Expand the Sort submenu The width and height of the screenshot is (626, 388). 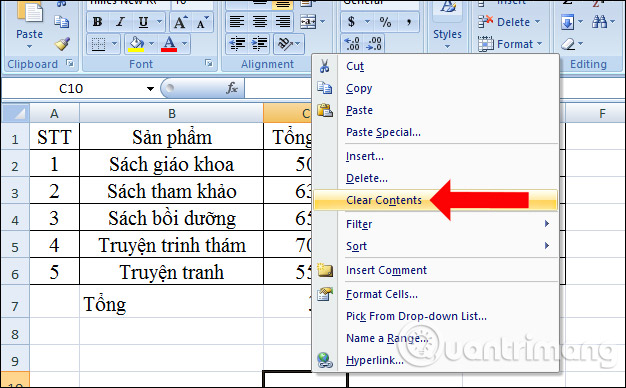pos(435,246)
